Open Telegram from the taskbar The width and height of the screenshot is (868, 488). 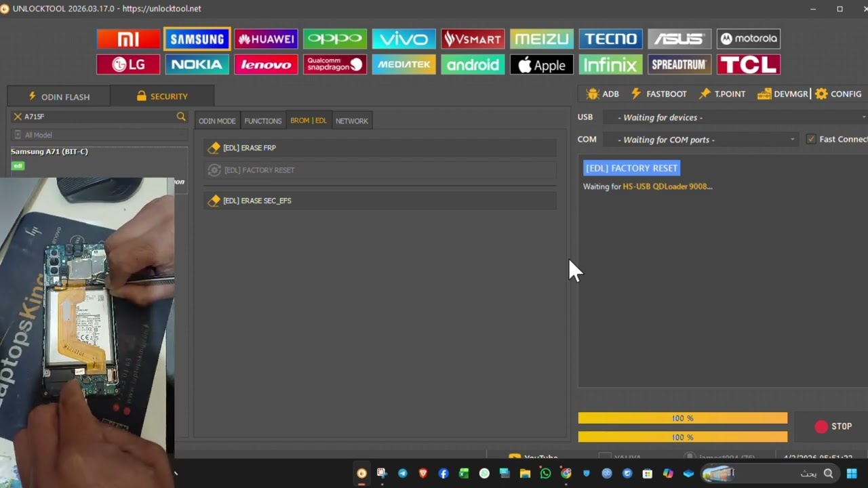[x=403, y=474]
